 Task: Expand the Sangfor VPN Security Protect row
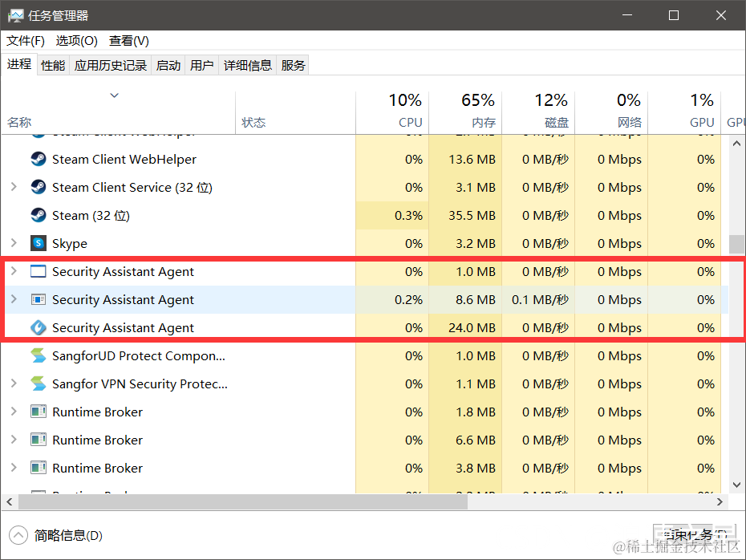14,383
